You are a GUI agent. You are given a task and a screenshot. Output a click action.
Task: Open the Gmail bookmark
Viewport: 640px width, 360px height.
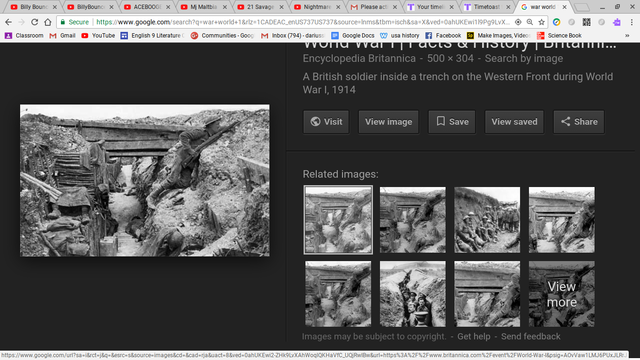62,36
